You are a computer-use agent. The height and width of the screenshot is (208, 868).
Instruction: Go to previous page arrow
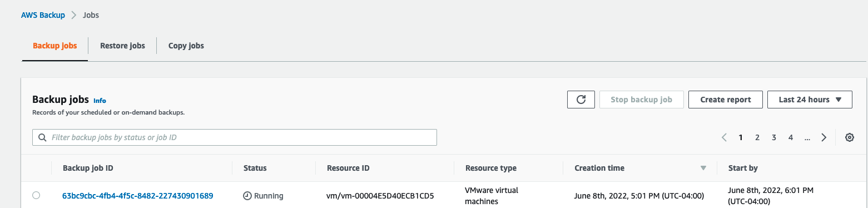point(724,137)
